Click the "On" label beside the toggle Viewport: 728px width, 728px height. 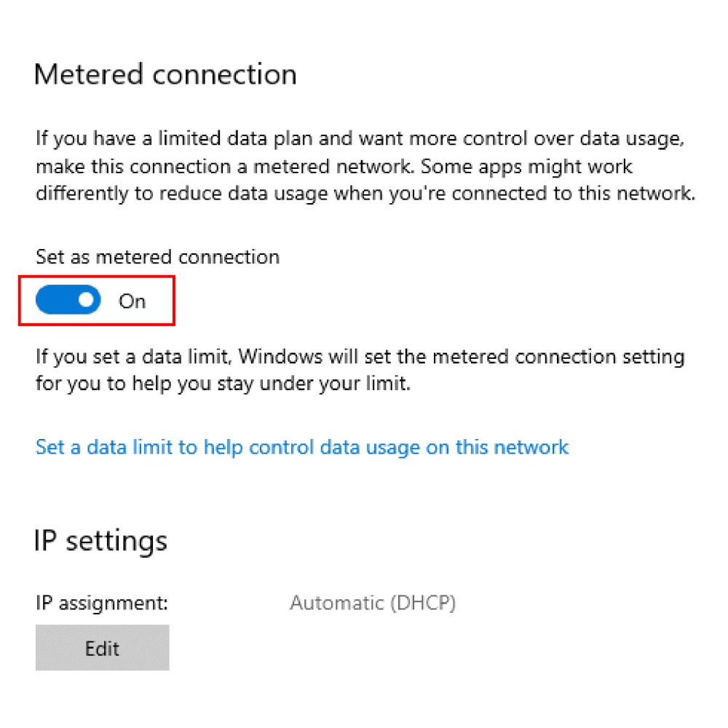(132, 301)
